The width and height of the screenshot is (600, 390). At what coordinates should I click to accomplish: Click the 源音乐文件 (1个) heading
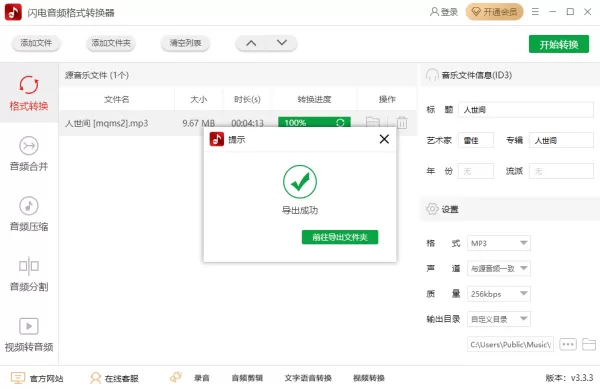pyautogui.click(x=97, y=75)
